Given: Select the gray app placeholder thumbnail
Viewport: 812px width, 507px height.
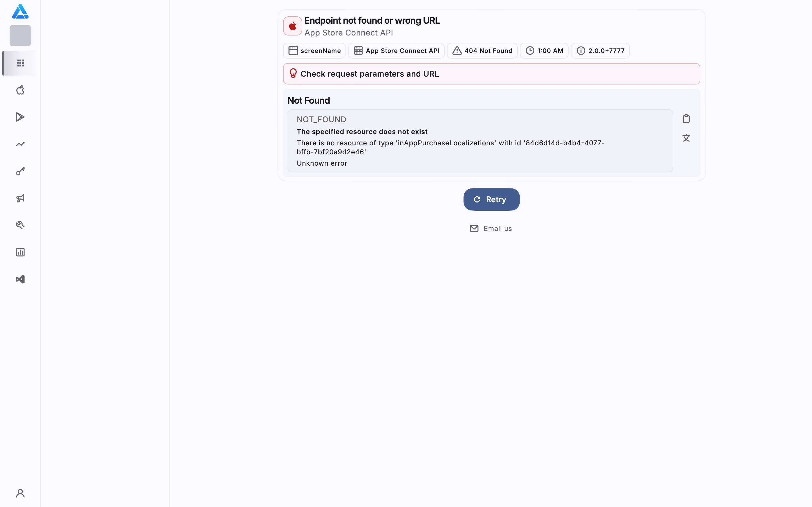Looking at the screenshot, I should pos(20,35).
